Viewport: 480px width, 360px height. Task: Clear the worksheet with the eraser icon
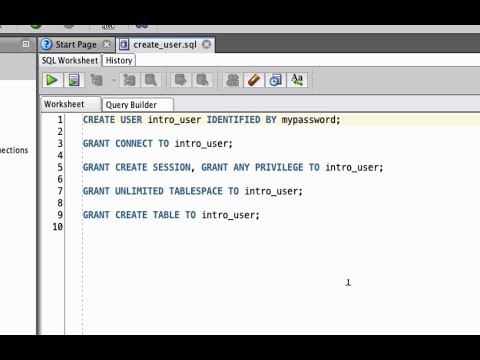tap(254, 80)
